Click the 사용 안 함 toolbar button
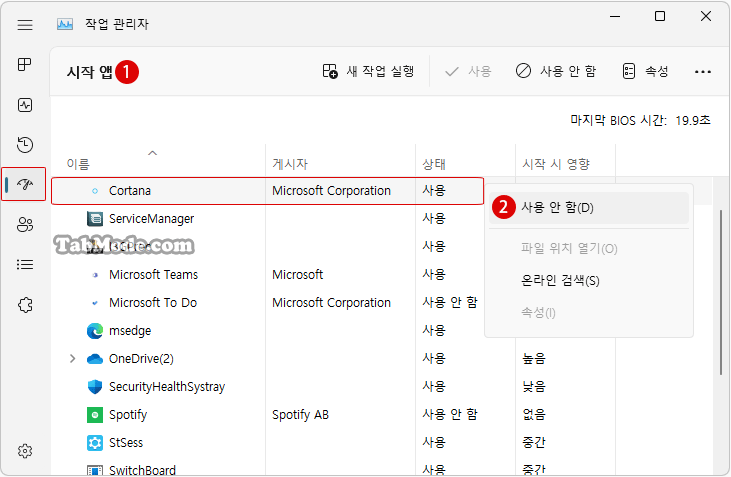731x477 pixels. pyautogui.click(x=556, y=71)
